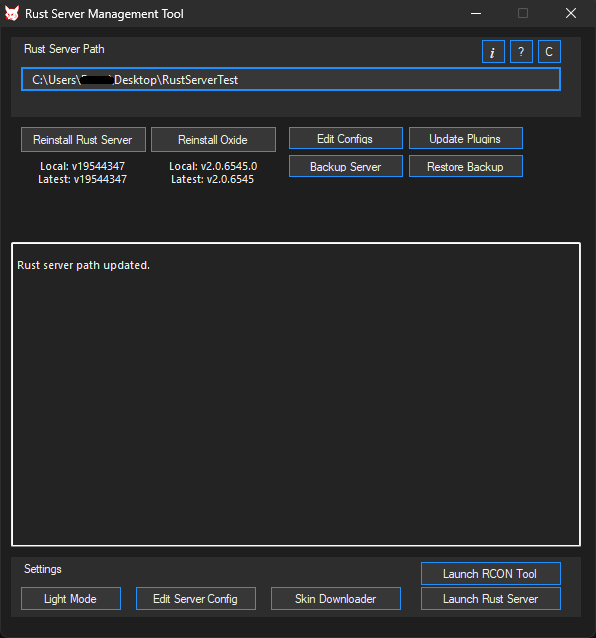Launch the RCON Tool
596x638 pixels.
click(x=491, y=573)
